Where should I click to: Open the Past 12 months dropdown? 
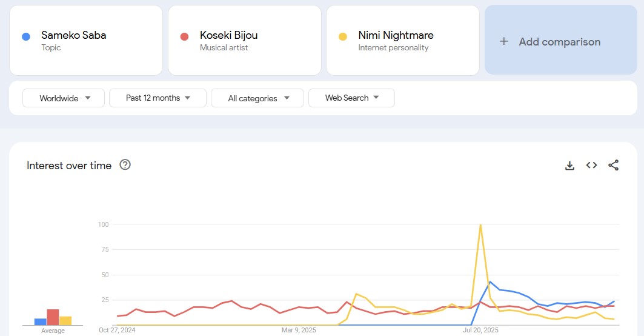158,98
